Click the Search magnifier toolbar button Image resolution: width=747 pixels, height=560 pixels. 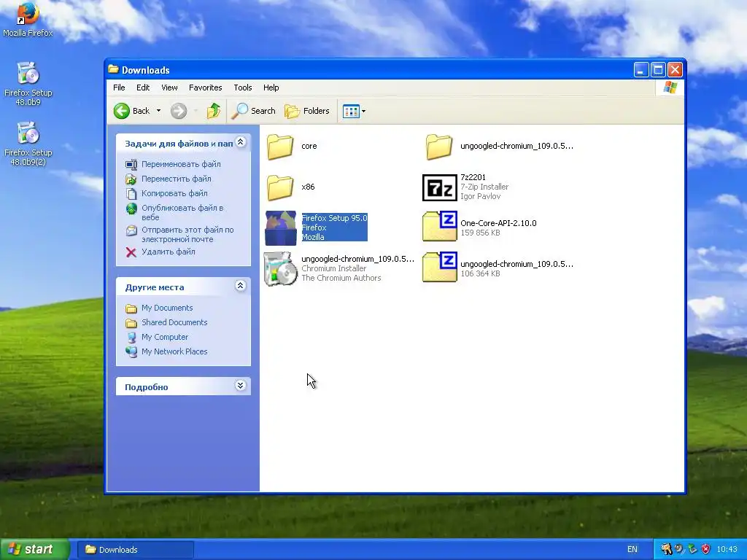point(253,111)
